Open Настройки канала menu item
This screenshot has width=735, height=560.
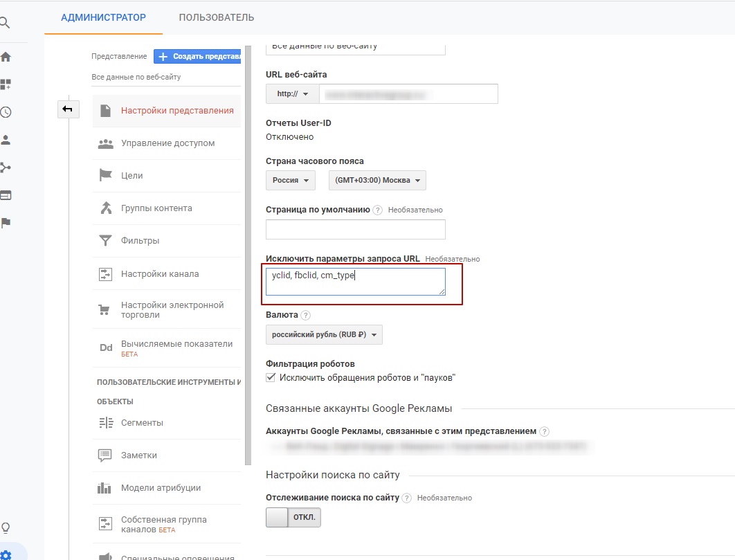click(x=167, y=274)
